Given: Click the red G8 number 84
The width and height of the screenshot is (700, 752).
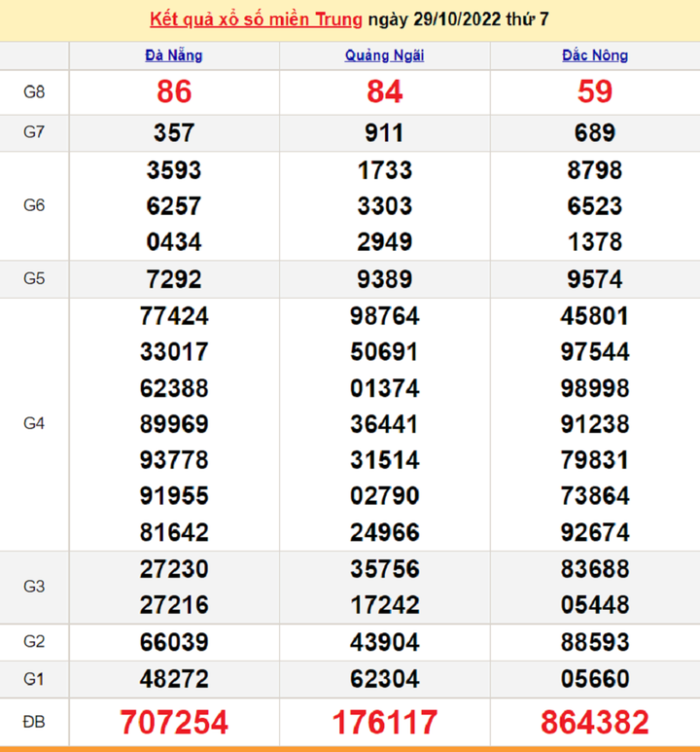Looking at the screenshot, I should pyautogui.click(x=384, y=92).
